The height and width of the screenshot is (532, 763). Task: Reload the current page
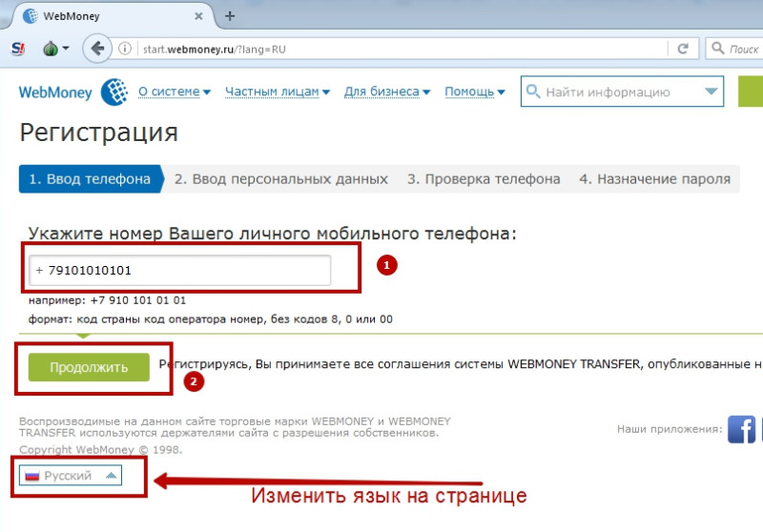click(x=683, y=49)
